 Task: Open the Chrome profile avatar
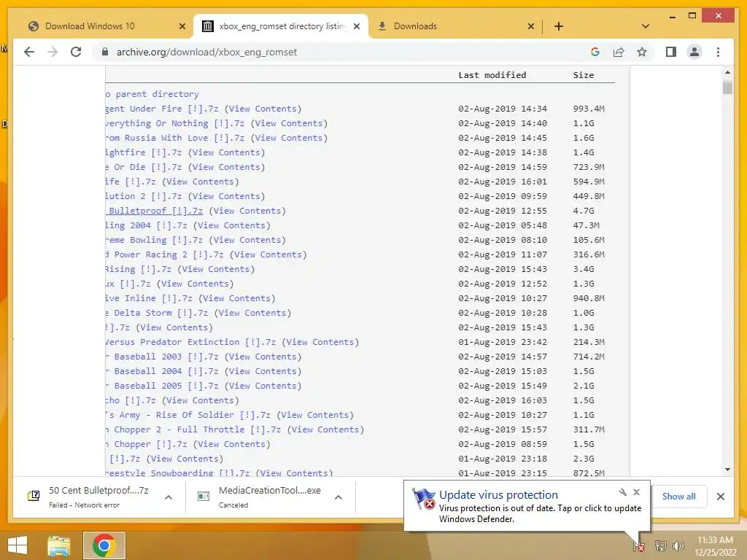(694, 52)
